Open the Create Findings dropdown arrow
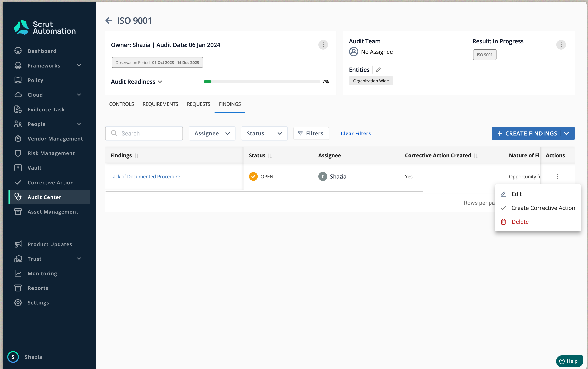588x369 pixels. click(x=566, y=133)
